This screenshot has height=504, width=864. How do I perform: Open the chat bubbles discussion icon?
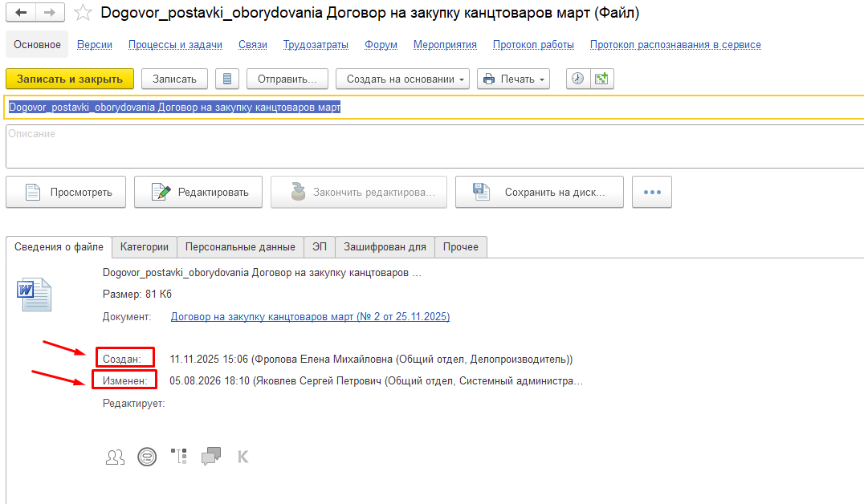coord(211,456)
